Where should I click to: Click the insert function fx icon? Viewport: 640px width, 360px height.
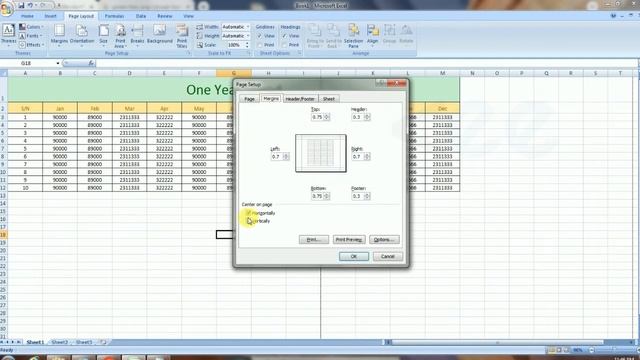(91, 63)
